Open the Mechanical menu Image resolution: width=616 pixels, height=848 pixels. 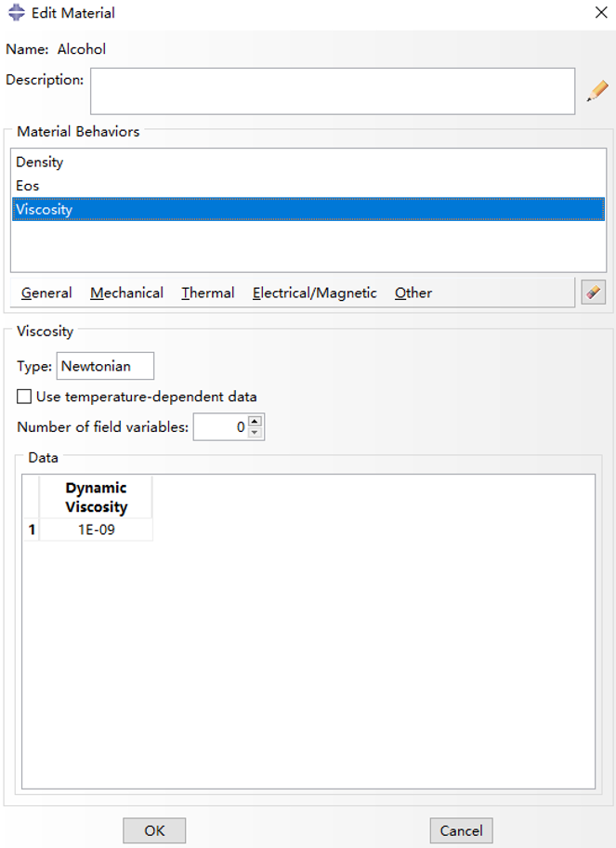point(126,293)
